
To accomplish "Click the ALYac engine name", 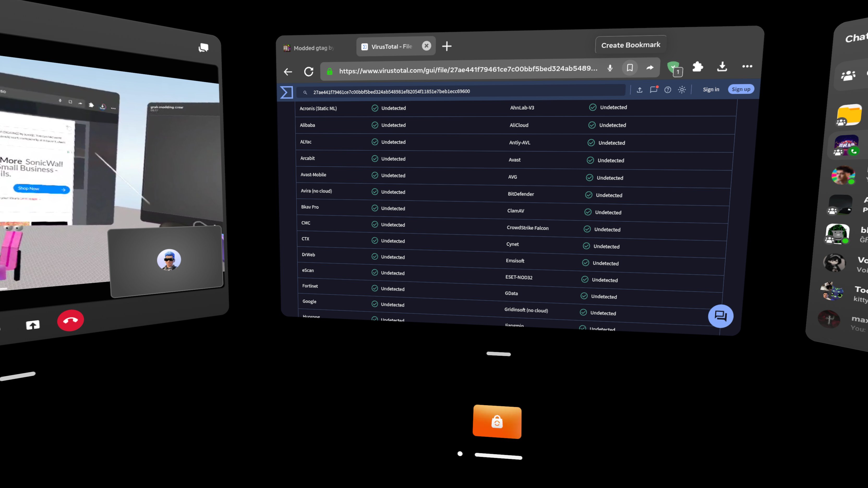I will click(306, 142).
